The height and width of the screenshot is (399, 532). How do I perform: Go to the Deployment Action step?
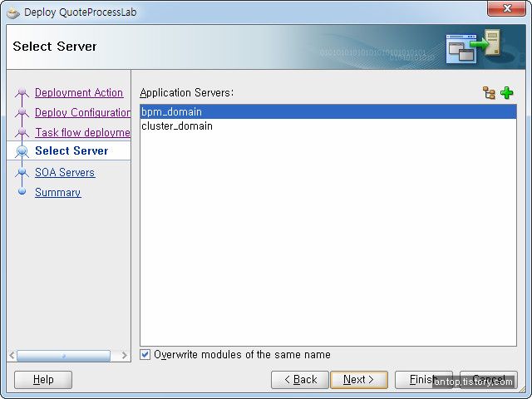click(x=79, y=92)
